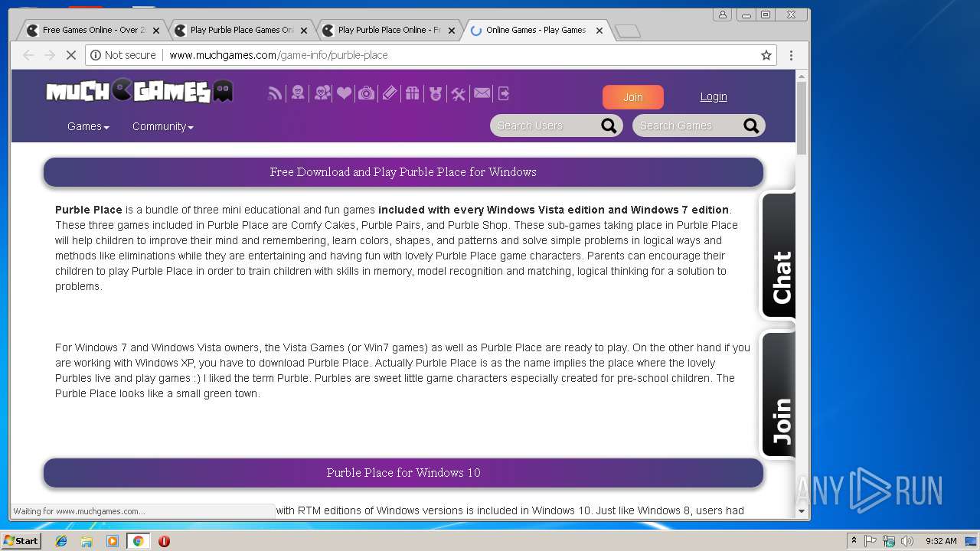Click the volume speaker tray icon
Image resolution: width=980 pixels, height=551 pixels.
click(907, 541)
